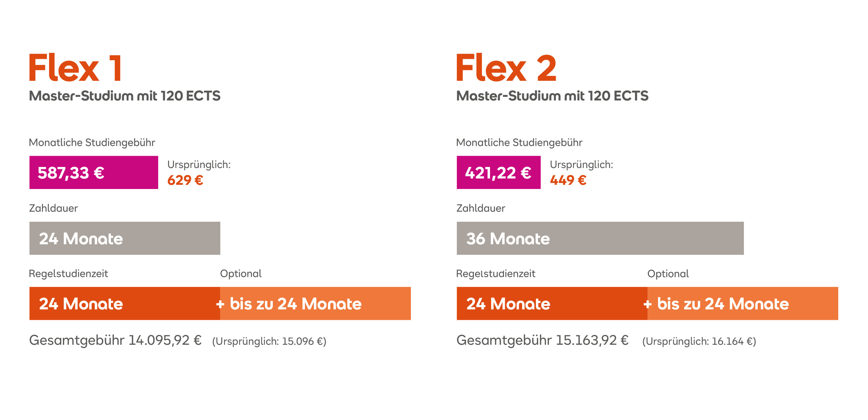
Task: Click Flex 1 dark orange 24 Monate bar
Action: tap(125, 303)
